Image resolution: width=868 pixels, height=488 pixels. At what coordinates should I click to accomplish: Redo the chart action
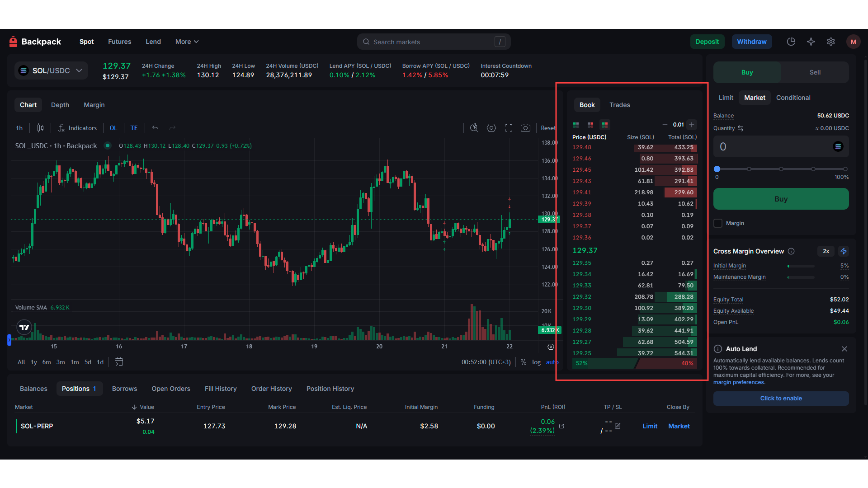172,128
